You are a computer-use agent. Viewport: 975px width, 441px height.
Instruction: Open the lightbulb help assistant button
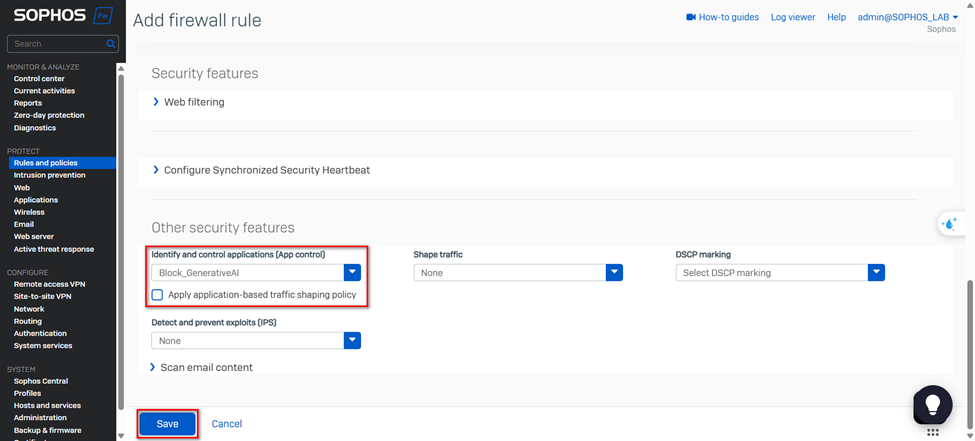[932, 403]
